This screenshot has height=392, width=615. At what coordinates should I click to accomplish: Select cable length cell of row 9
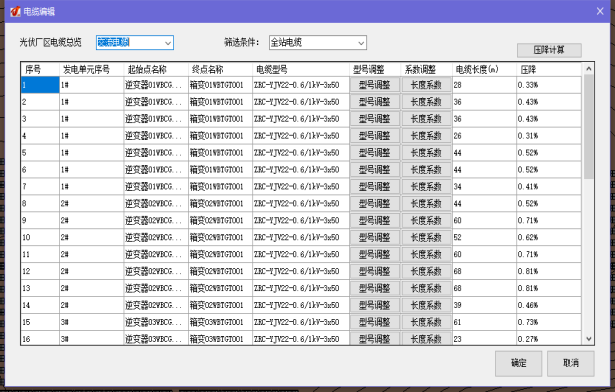coord(484,220)
